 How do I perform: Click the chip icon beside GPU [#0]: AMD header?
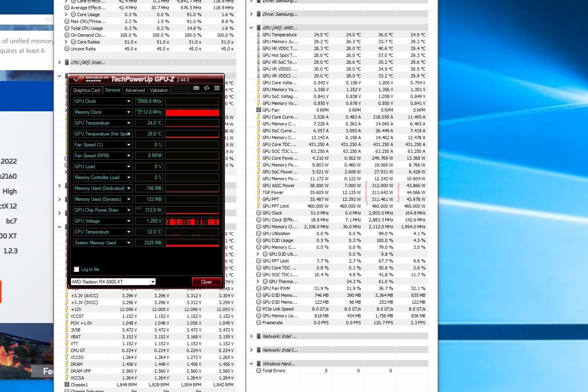[259, 28]
